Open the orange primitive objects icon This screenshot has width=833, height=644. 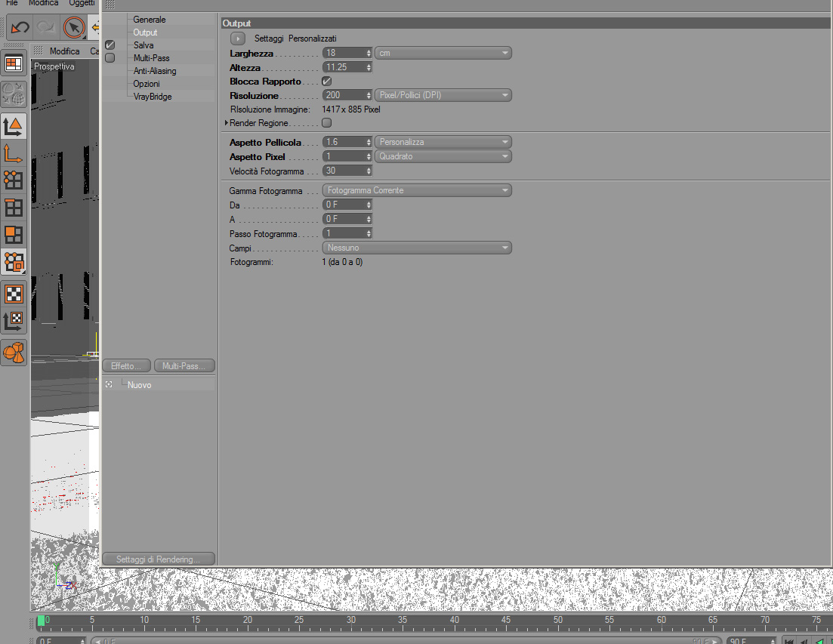14,353
